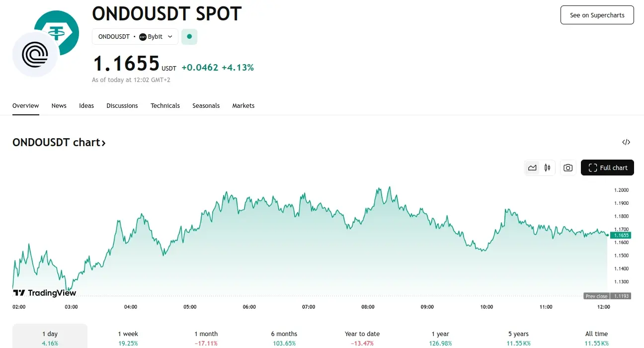Screen dimensions: 644x348
Task: Open the Technicals tab
Action: tap(165, 106)
